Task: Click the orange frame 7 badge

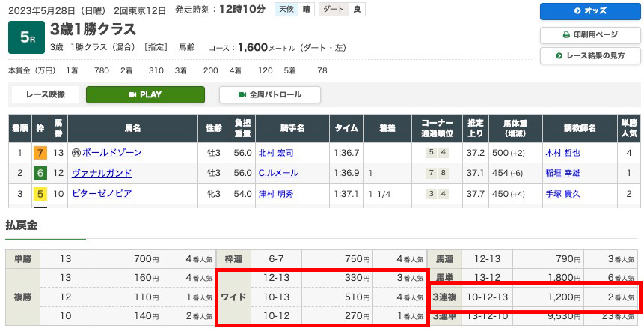Action: point(40,153)
